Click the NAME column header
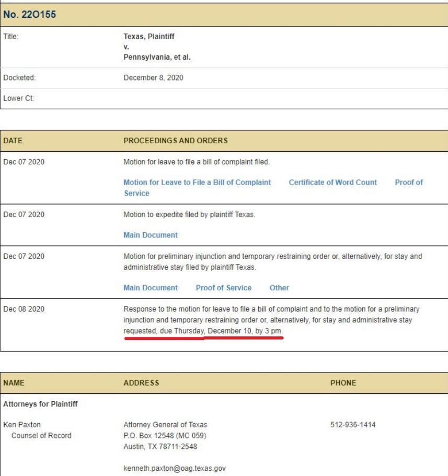The height and width of the screenshot is (476, 448). coord(14,383)
